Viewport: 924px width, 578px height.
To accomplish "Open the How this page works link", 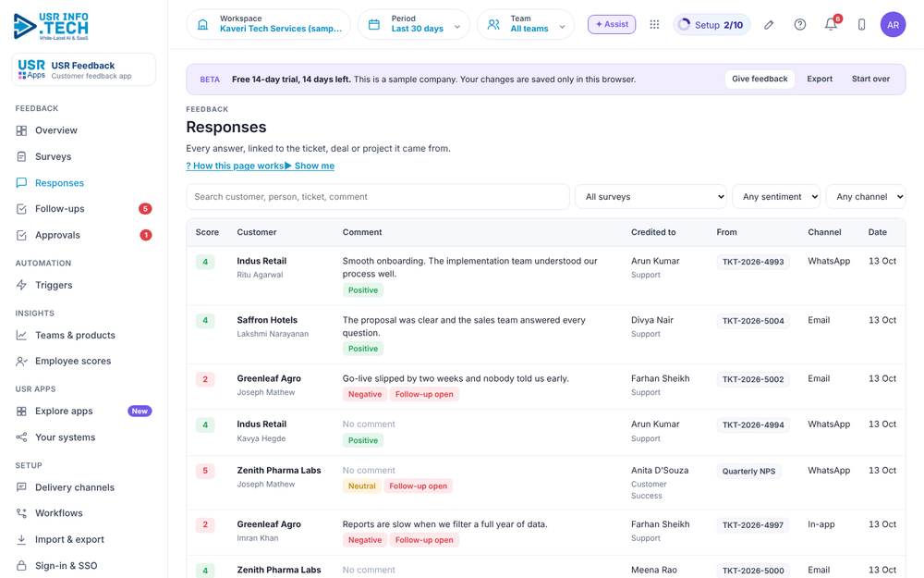I will pos(235,166).
